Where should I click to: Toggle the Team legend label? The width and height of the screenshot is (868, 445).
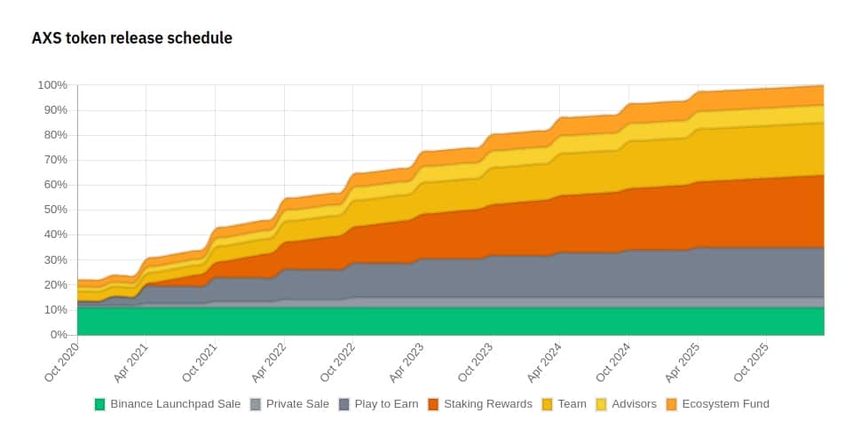point(572,404)
